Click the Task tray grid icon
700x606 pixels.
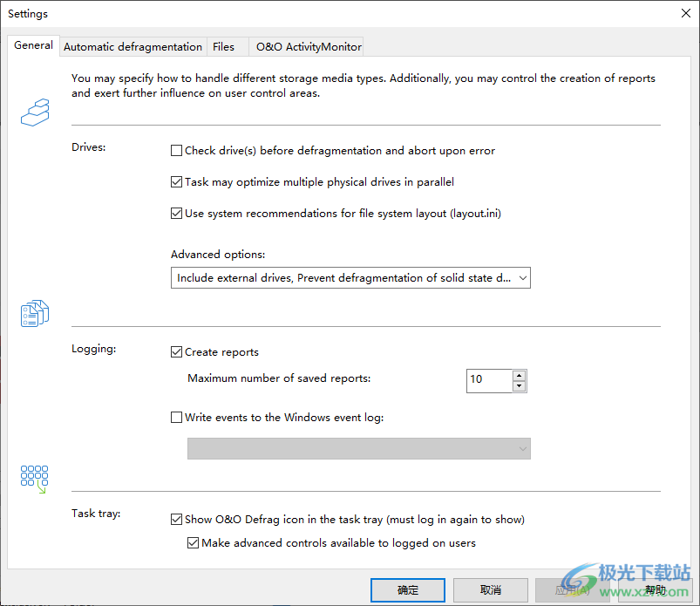[x=35, y=478]
